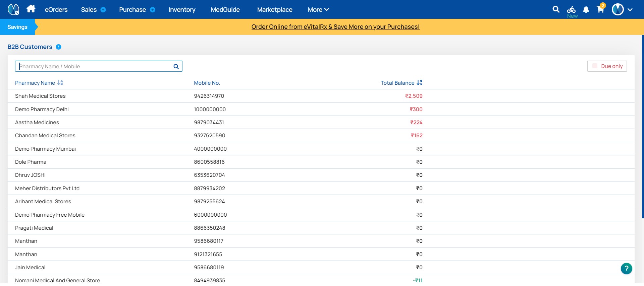Image resolution: width=644 pixels, height=286 pixels.
Task: Click the ₹2,509 balance amount
Action: (x=414, y=96)
